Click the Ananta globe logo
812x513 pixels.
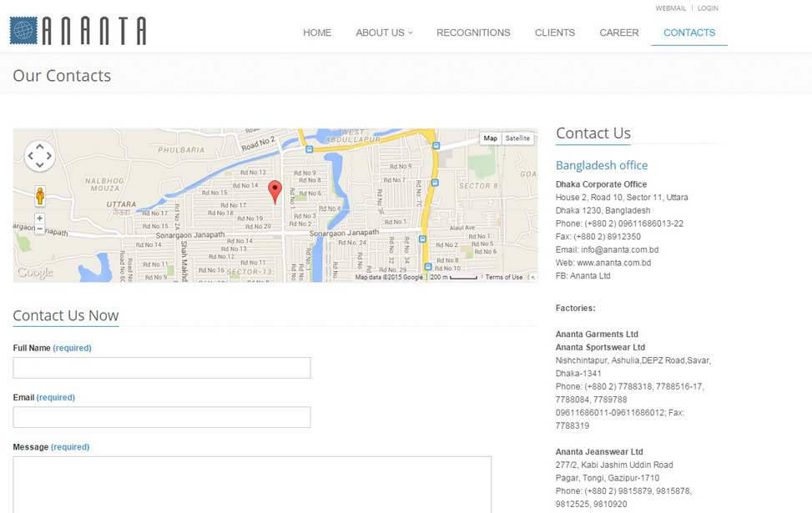point(23,31)
